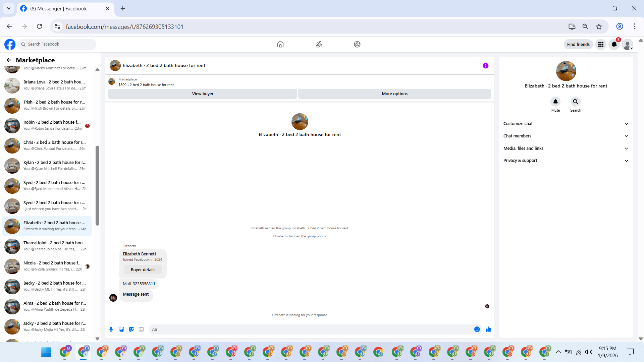Open the sticker picker icon
This screenshot has height=362, width=644.
(x=131, y=329)
